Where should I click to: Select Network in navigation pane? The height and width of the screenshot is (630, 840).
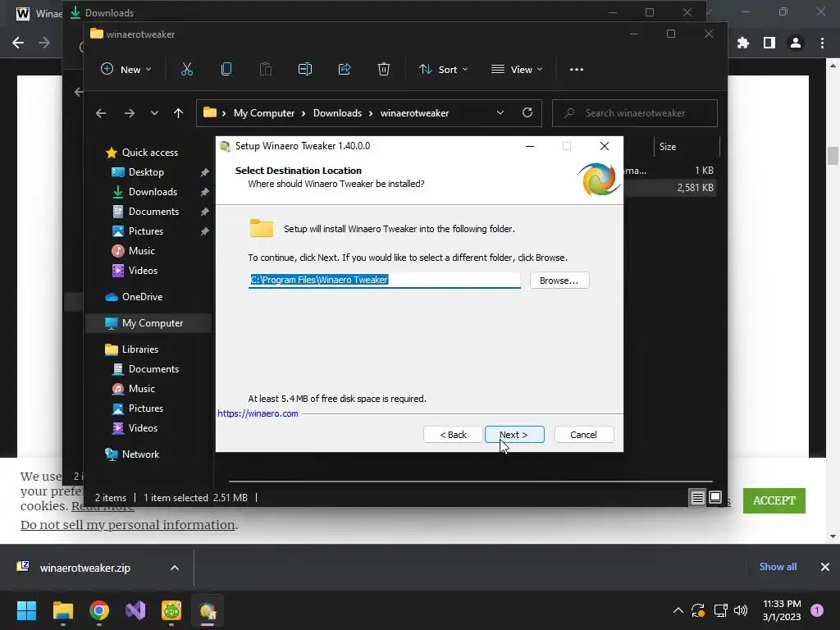tap(140, 454)
